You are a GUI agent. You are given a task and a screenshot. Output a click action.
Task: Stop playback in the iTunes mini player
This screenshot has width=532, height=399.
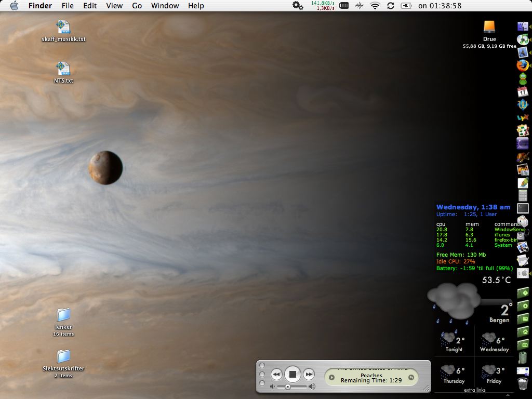(x=292, y=374)
